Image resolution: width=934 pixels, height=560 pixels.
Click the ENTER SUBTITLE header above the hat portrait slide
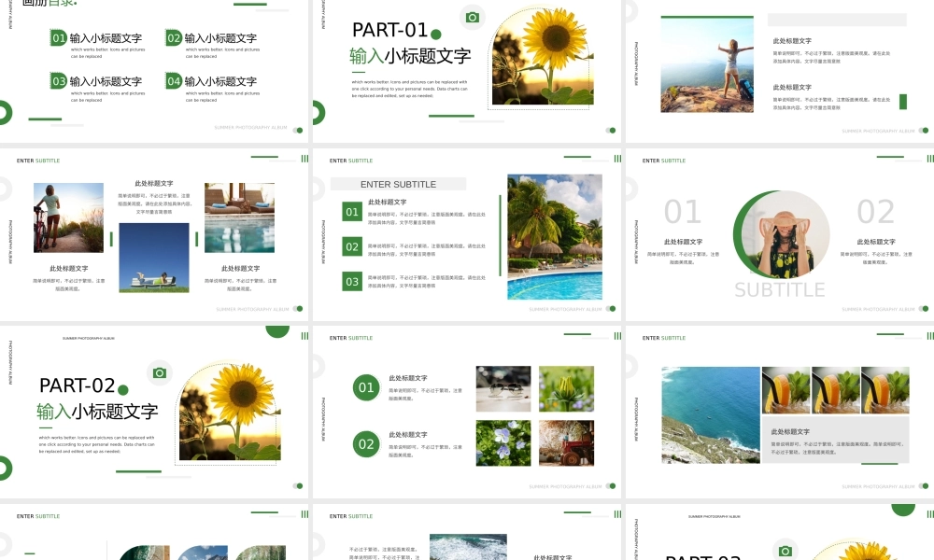point(663,161)
